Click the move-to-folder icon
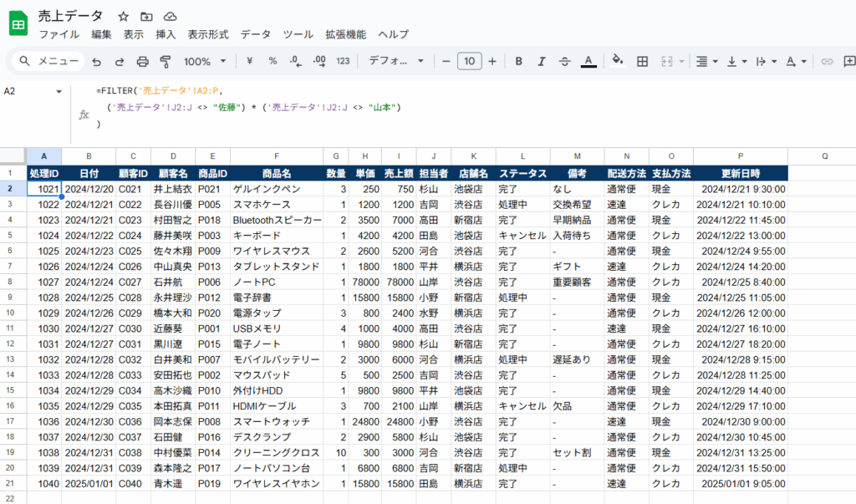This screenshot has height=504, width=856. 146,17
